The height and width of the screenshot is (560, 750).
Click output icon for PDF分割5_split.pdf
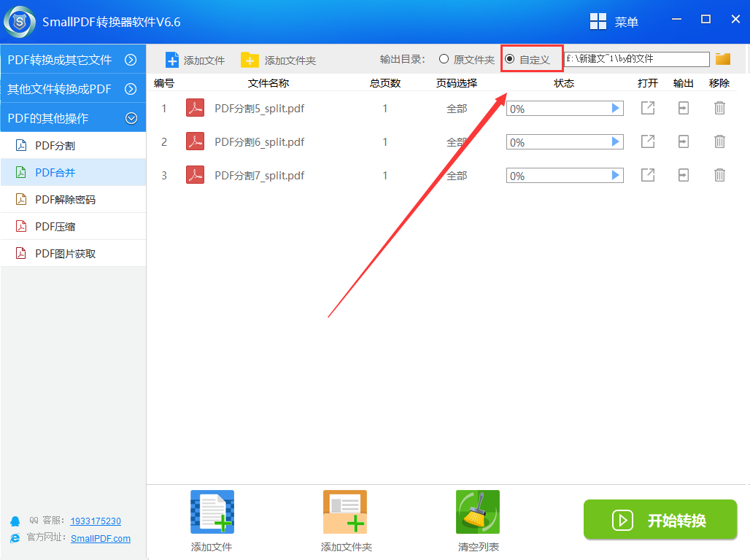684,108
